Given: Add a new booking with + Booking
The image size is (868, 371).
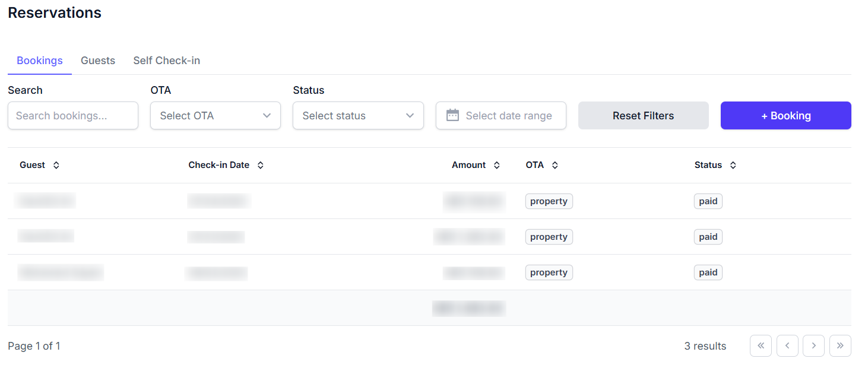Looking at the screenshot, I should pyautogui.click(x=785, y=116).
